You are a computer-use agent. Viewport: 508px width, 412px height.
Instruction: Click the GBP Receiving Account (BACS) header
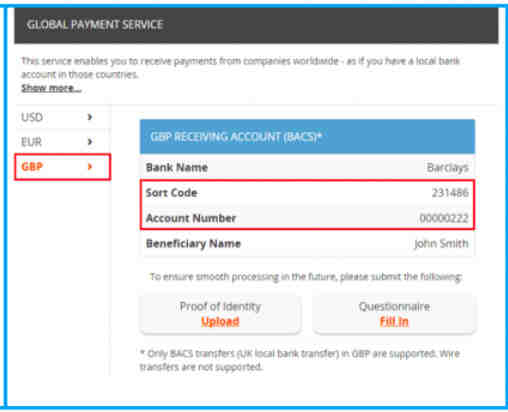(x=307, y=137)
